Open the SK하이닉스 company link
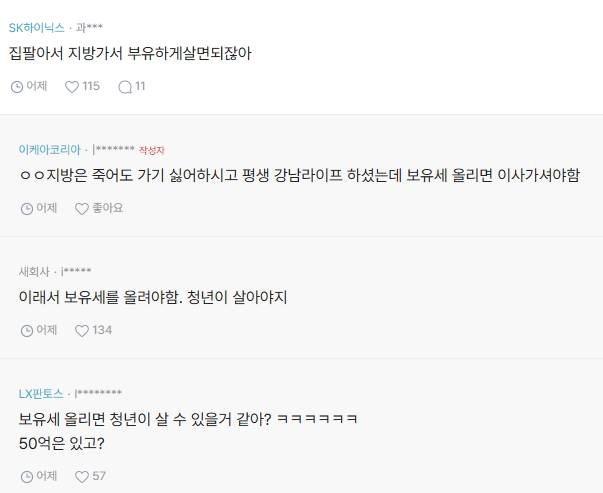 point(36,27)
